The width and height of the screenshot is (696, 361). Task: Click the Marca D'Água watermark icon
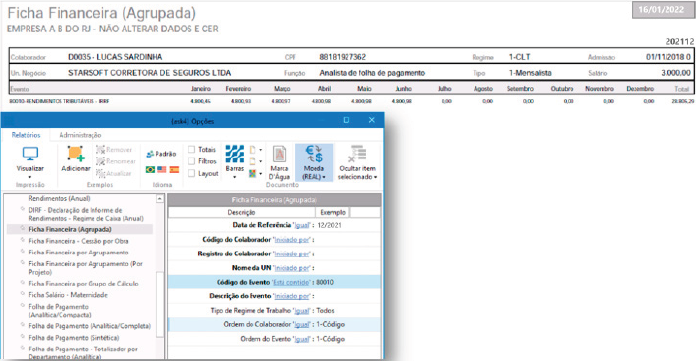click(279, 154)
